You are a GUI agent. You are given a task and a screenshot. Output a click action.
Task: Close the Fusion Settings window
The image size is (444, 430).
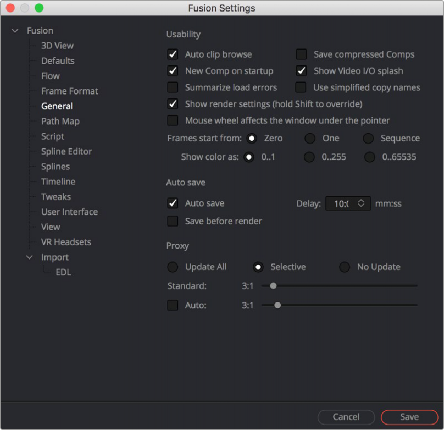(x=10, y=8)
